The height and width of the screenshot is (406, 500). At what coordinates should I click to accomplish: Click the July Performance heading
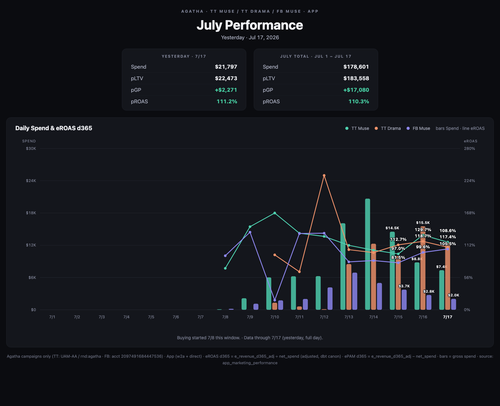250,25
